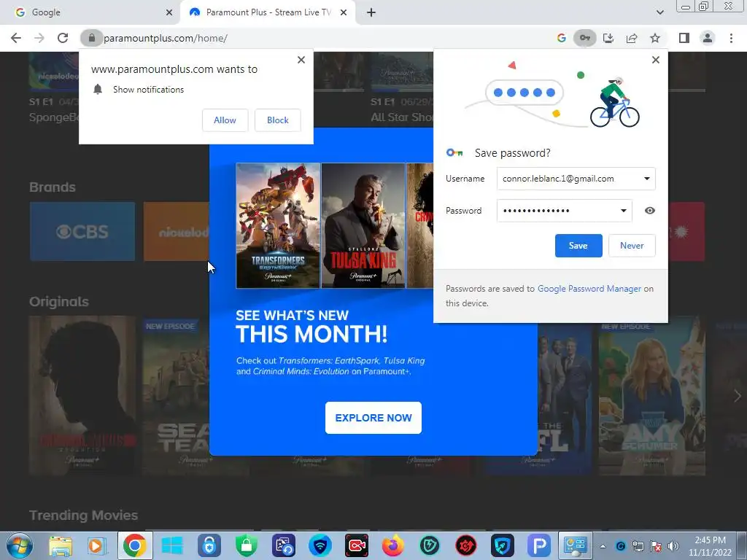Click the volume speaker tray icon
Image resolution: width=747 pixels, height=560 pixels.
pos(673,546)
